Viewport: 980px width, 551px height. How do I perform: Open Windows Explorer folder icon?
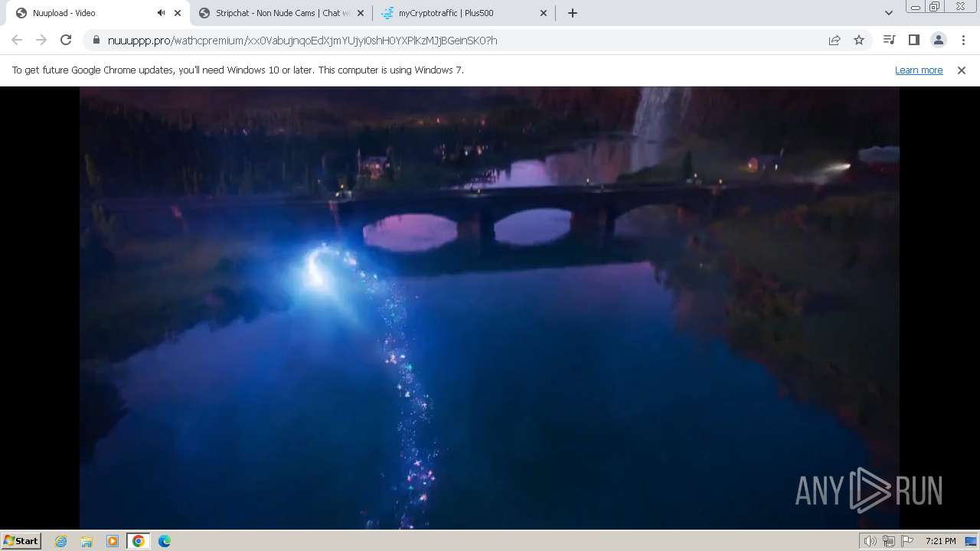[87, 541]
